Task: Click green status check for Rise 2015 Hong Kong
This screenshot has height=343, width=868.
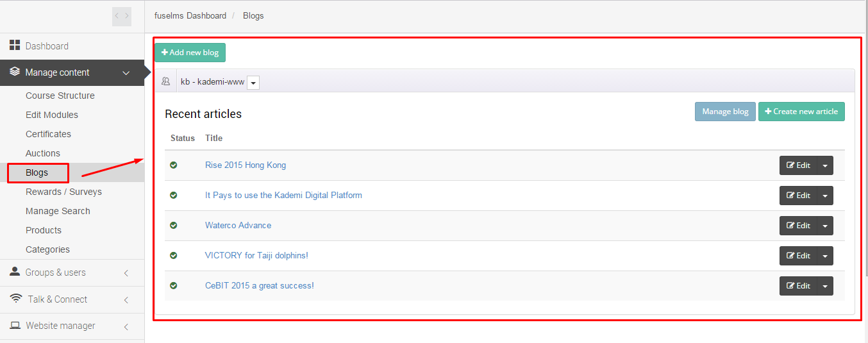Action: pyautogui.click(x=173, y=165)
